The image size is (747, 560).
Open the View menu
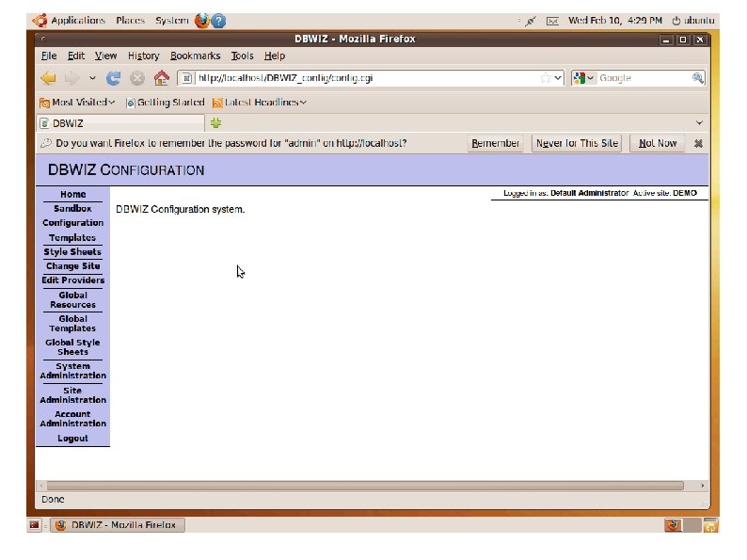click(105, 56)
